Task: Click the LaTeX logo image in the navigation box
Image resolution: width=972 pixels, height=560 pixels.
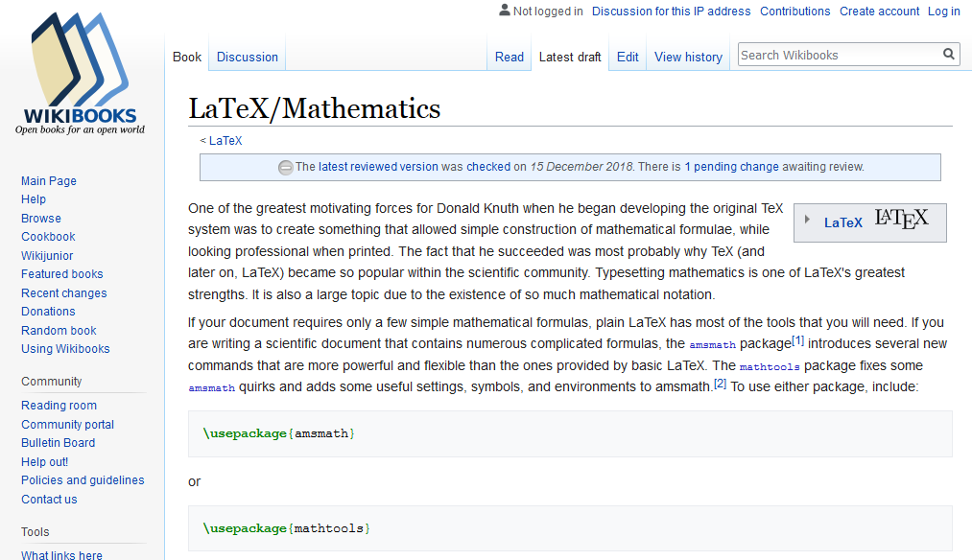Action: 901,221
